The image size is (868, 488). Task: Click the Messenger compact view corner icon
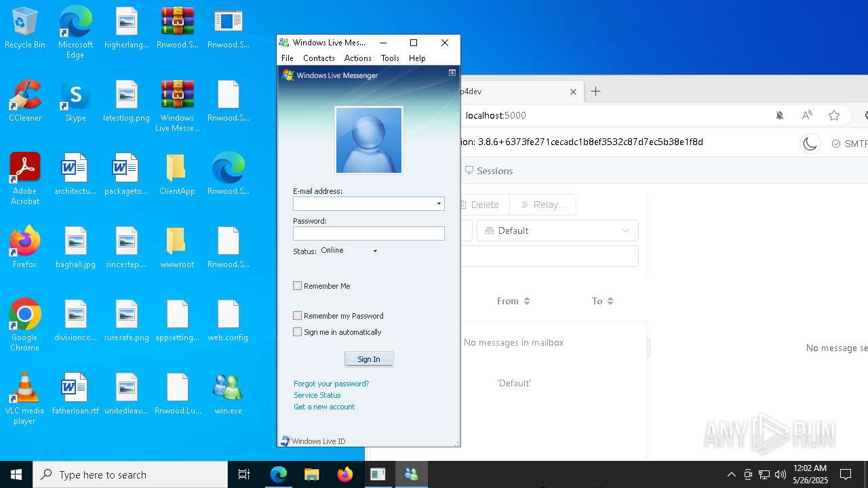pos(452,72)
